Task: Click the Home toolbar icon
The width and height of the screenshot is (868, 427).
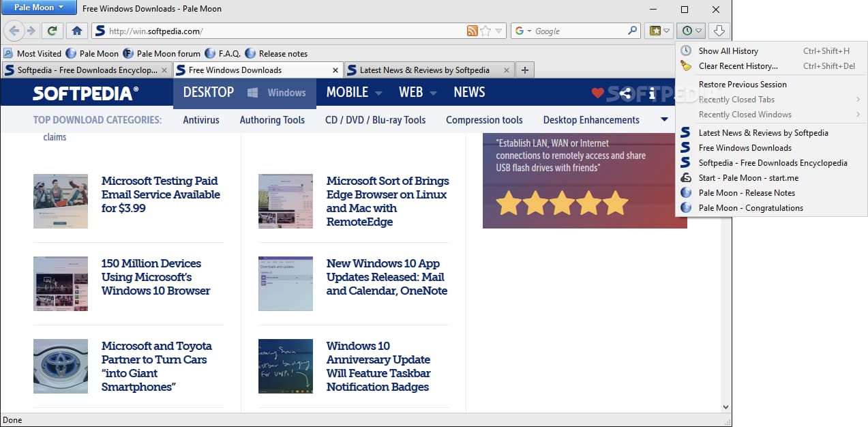Action: tap(76, 31)
